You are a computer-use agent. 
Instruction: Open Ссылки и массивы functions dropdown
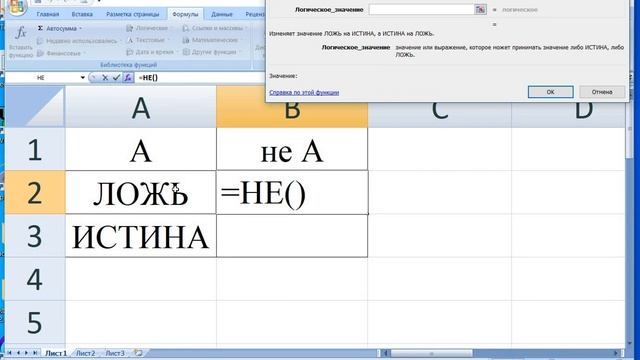click(x=215, y=28)
